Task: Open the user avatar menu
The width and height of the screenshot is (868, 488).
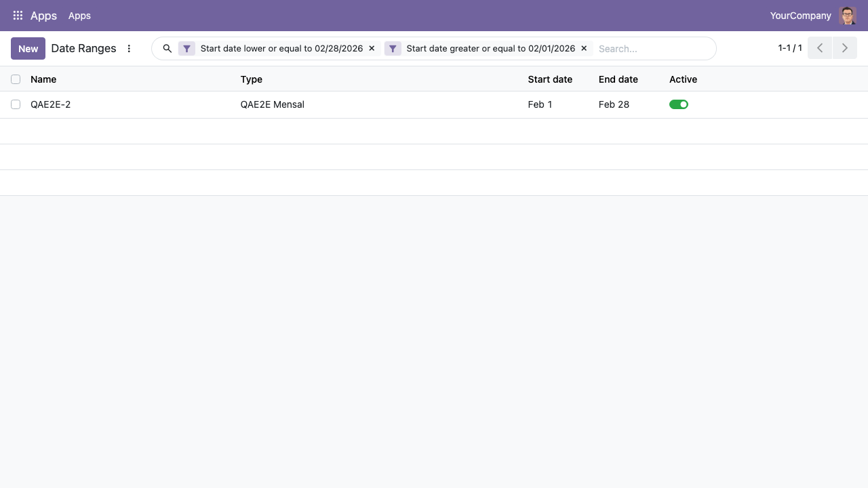Action: point(848,16)
